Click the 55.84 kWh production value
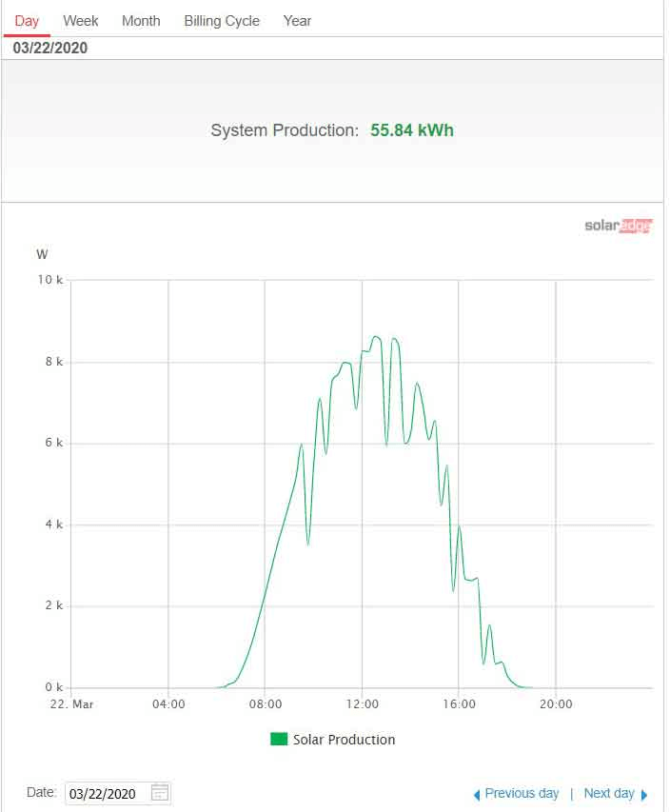The image size is (670, 812). point(412,130)
